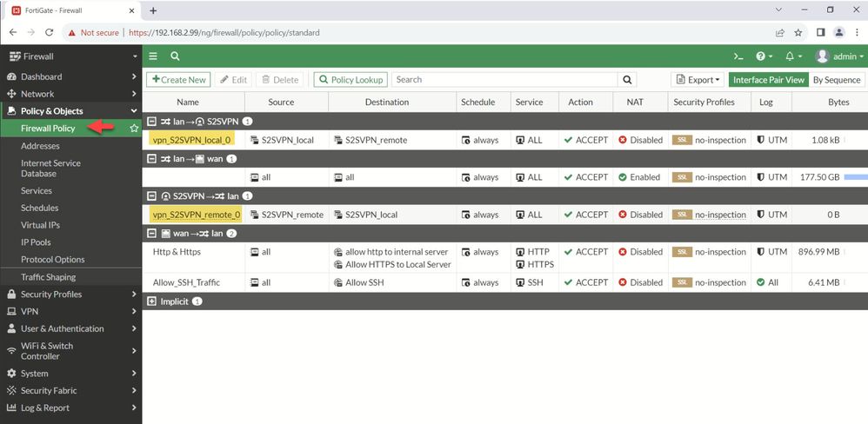868x424 pixels.
Task: Expand the Dashboard menu
Action: 70,76
